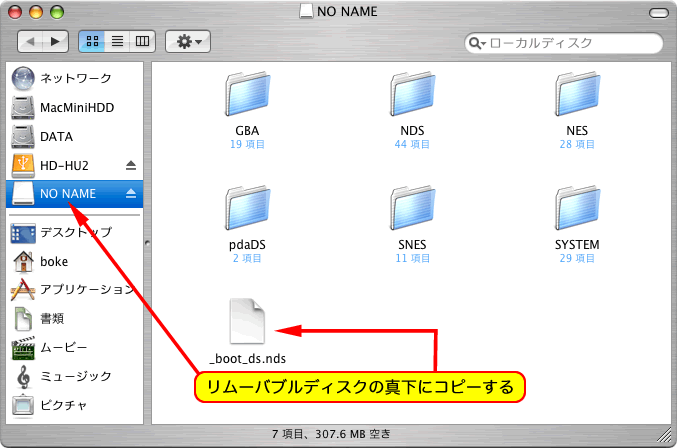This screenshot has height=448, width=677.
Task: Zoom the window with the green button
Action: coord(57,12)
